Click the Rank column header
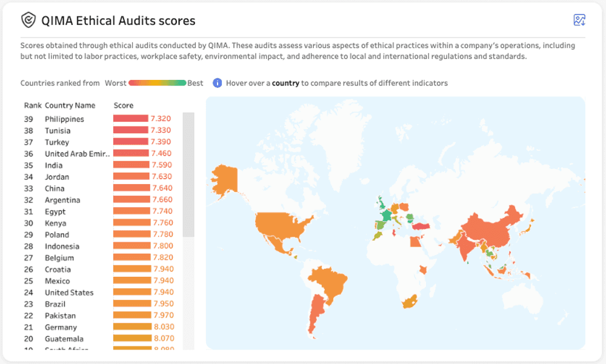Screen dimensions: 606x364 33,105
